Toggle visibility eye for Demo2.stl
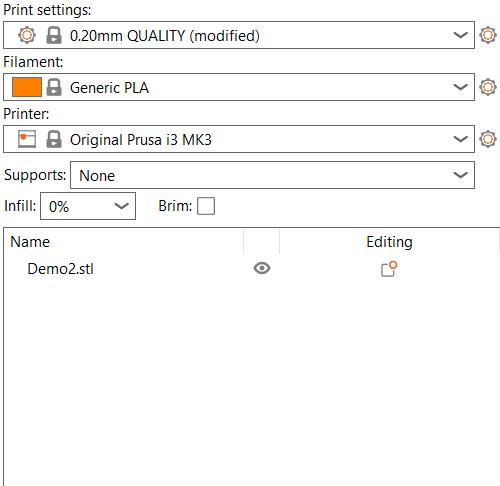The height and width of the screenshot is (486, 500). [x=262, y=268]
